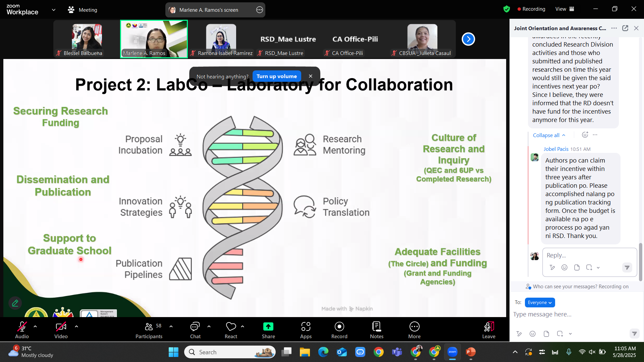The width and height of the screenshot is (644, 362).
Task: Click the Leave meeting button
Action: pos(489,327)
